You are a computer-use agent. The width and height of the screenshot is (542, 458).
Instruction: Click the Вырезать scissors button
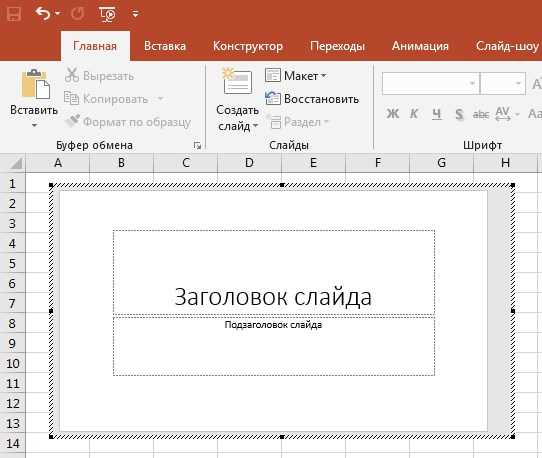coord(100,76)
